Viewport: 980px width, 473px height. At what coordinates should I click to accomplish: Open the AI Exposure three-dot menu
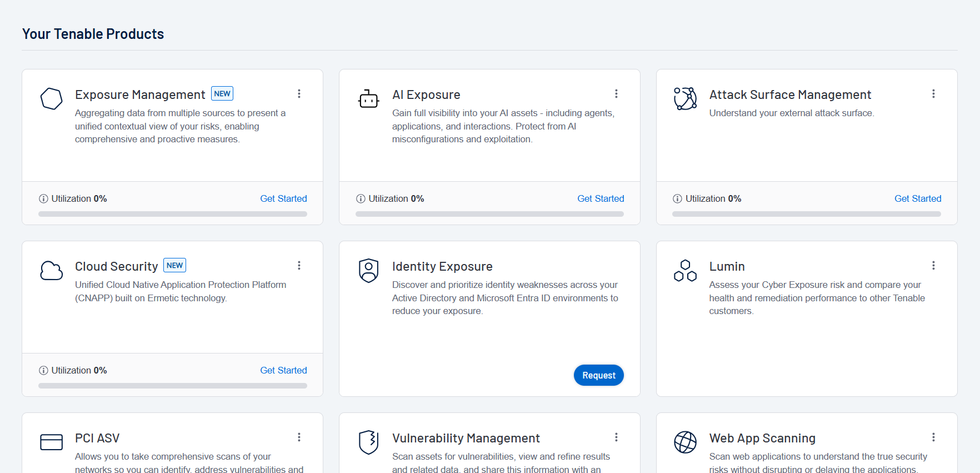point(616,94)
